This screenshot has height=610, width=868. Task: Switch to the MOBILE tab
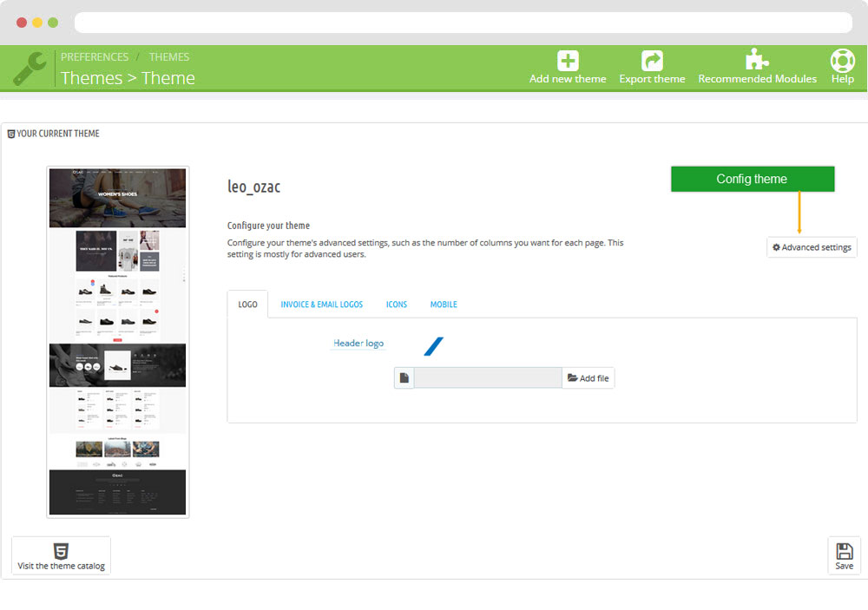[444, 305]
